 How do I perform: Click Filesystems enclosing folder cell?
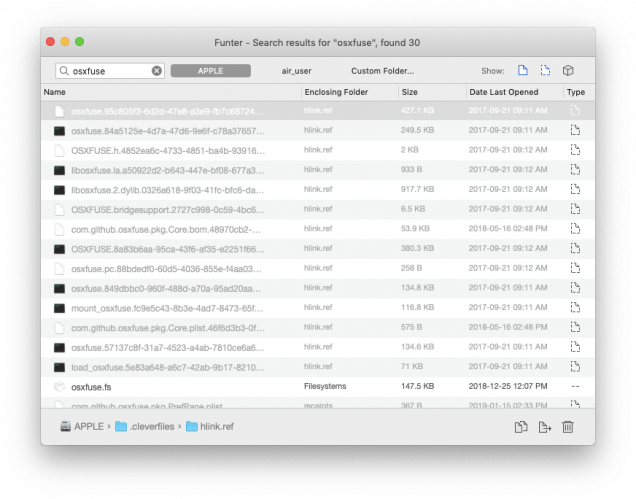tap(325, 386)
